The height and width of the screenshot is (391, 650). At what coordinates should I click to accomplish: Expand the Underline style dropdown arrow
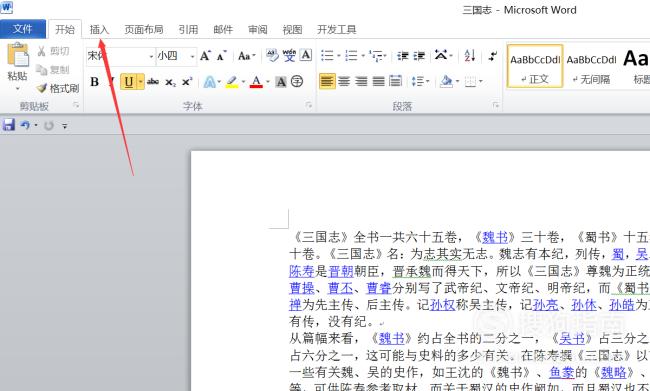(141, 82)
